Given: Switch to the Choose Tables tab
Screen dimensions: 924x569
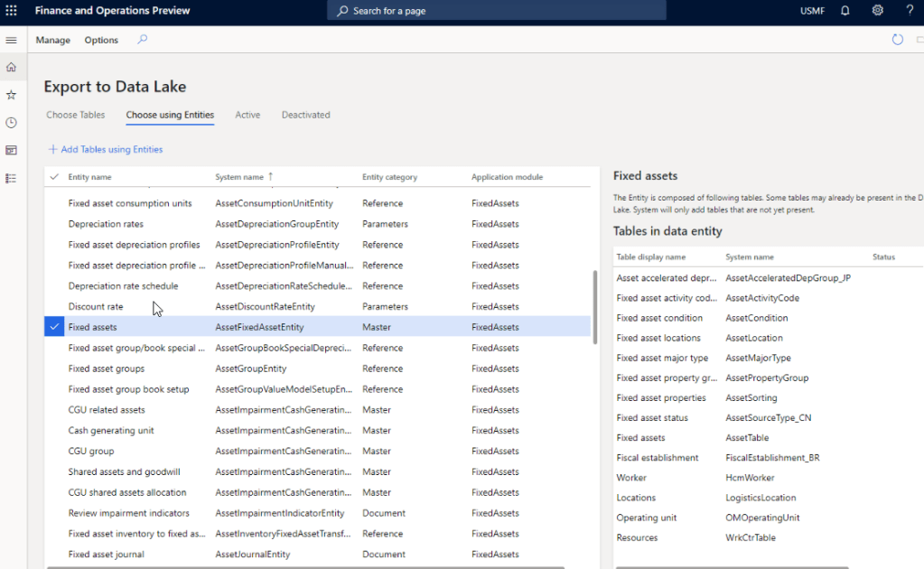Looking at the screenshot, I should coord(76,115).
